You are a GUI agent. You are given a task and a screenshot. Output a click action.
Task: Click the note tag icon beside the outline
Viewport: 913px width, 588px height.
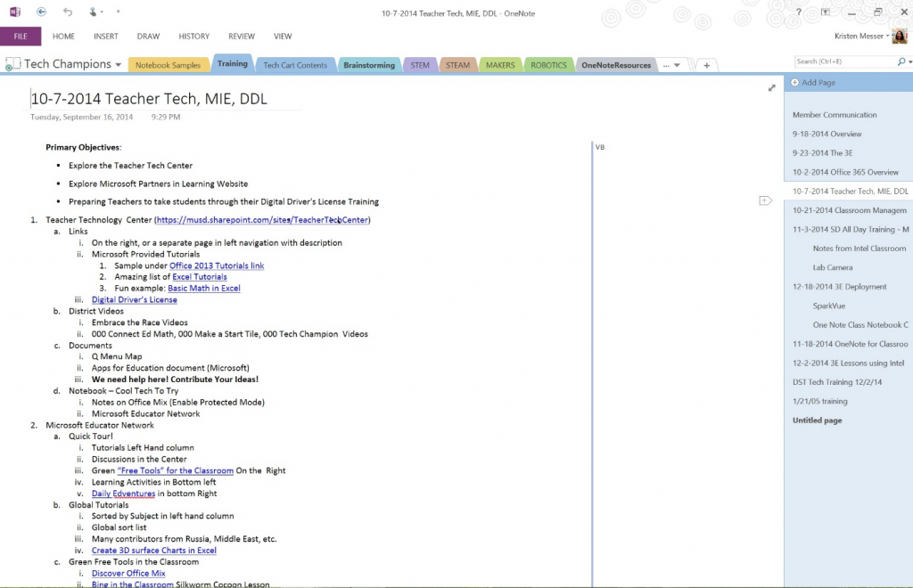(x=765, y=200)
